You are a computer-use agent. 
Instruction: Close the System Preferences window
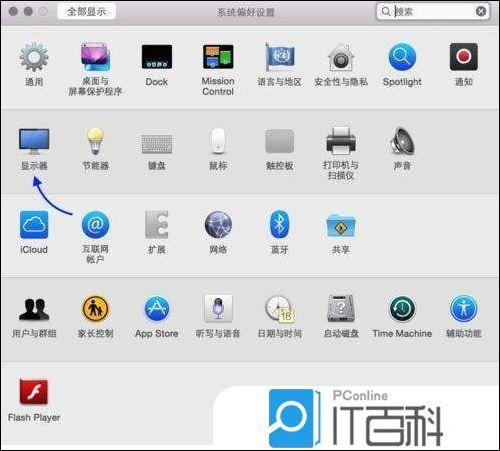click(13, 12)
